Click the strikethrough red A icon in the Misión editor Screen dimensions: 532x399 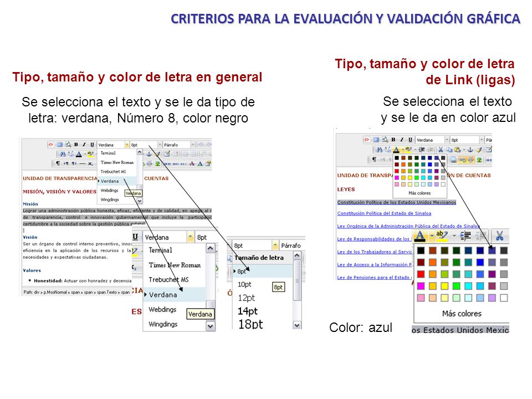pos(192,163)
